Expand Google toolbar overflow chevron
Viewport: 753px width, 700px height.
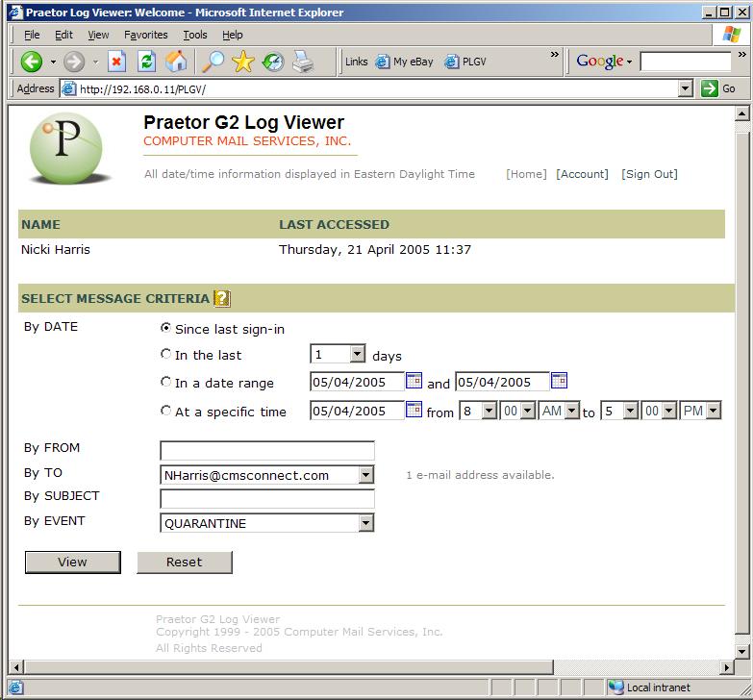point(742,54)
